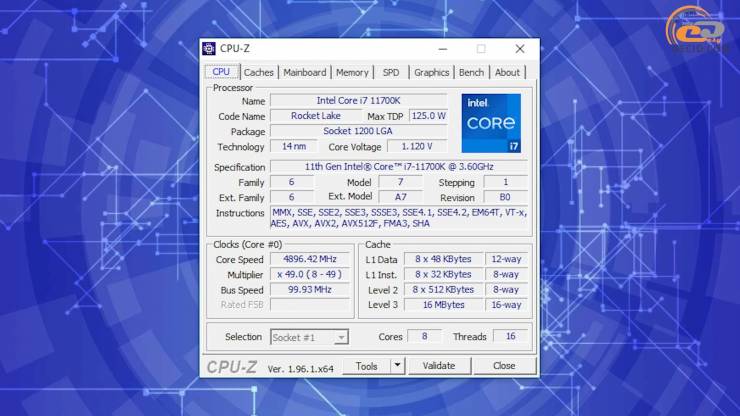Click the Level 2 value 8 x 512 KBytes
Image resolution: width=740 pixels, height=416 pixels.
(444, 289)
